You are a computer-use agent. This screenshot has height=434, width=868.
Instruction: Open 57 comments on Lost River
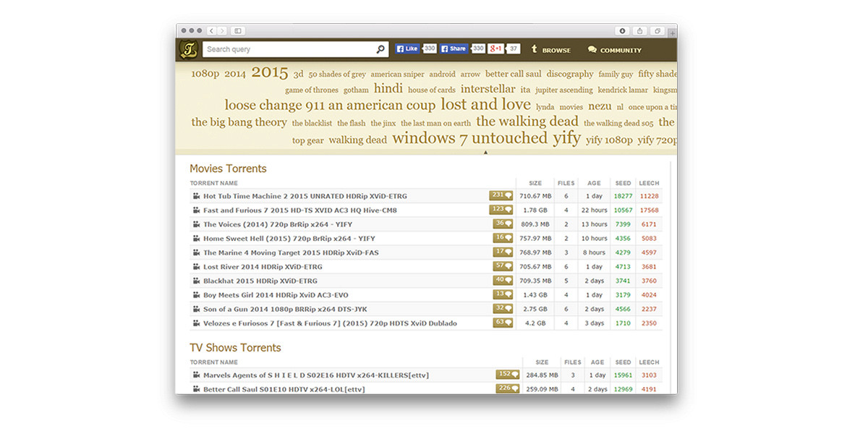point(503,266)
